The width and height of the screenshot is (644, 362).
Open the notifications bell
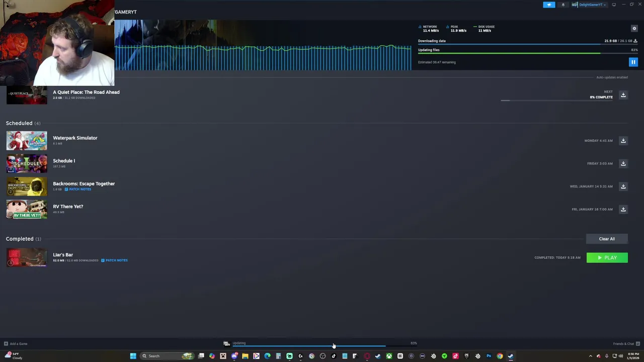pyautogui.click(x=563, y=5)
